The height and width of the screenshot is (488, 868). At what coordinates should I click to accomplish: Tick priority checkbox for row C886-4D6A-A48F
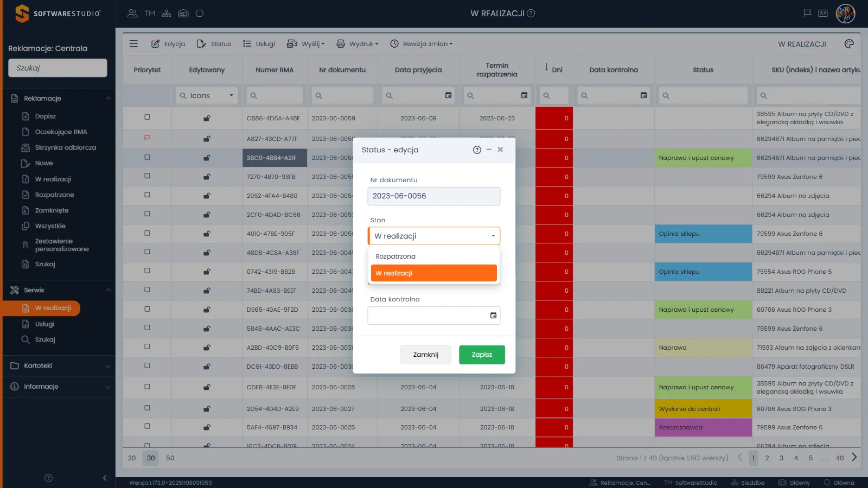click(x=147, y=117)
